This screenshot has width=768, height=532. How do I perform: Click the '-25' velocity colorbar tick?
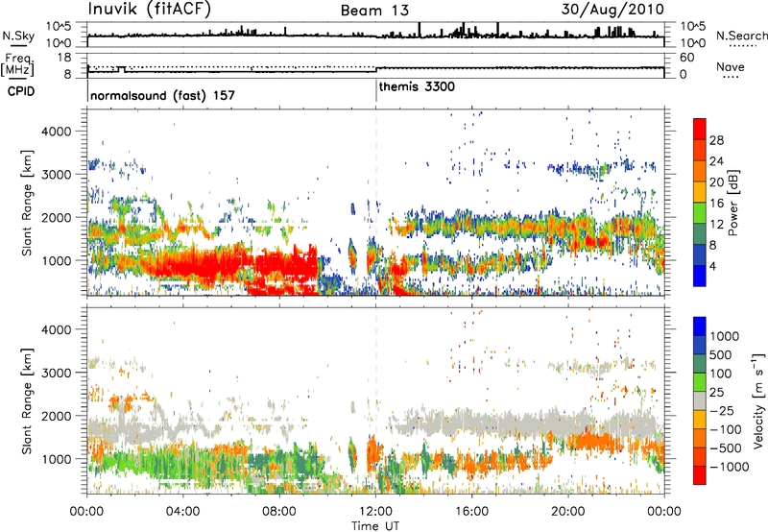[722, 411]
